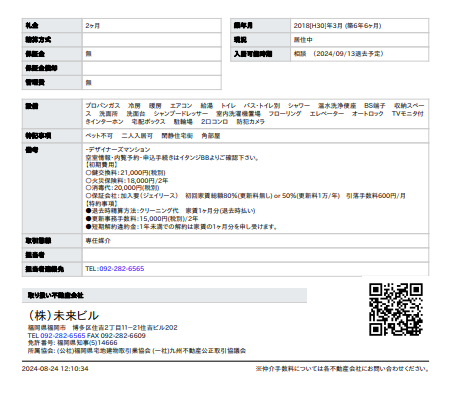Click '温水洗浄便座' in the equipment list
The image size is (456, 395).
pyautogui.click(x=337, y=106)
